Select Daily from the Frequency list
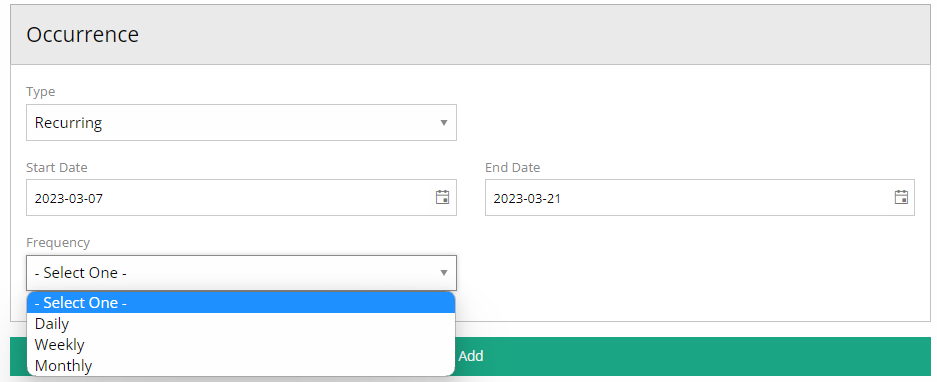 point(241,324)
